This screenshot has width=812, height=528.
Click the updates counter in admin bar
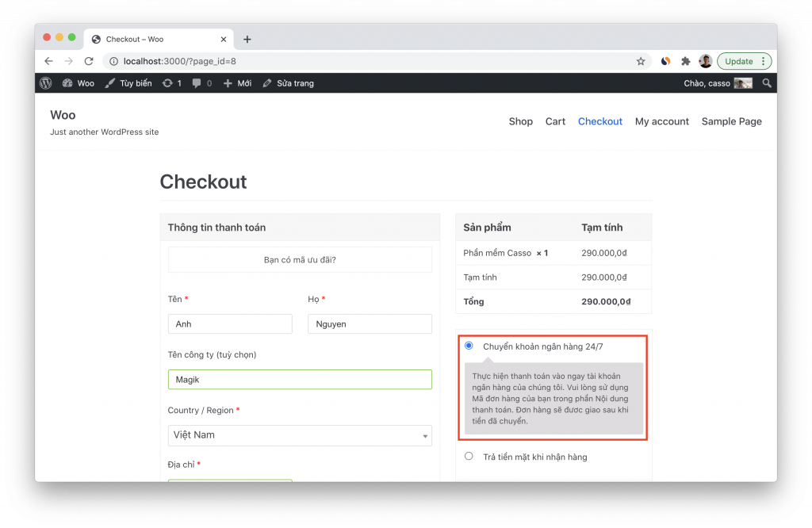point(172,82)
